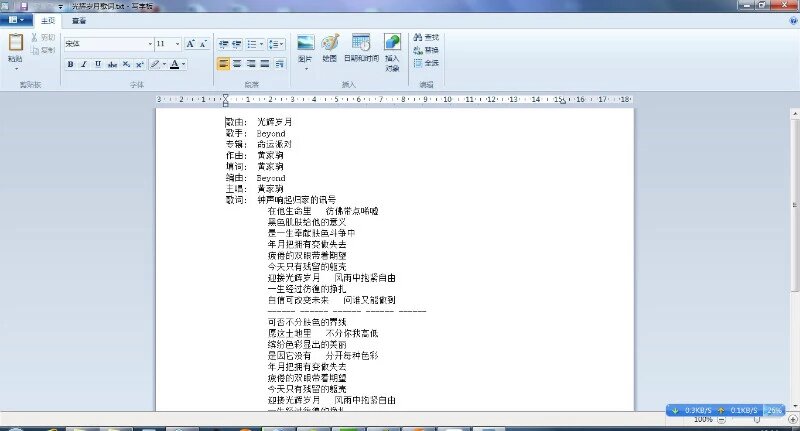Open font color dropdown arrow

(184, 64)
